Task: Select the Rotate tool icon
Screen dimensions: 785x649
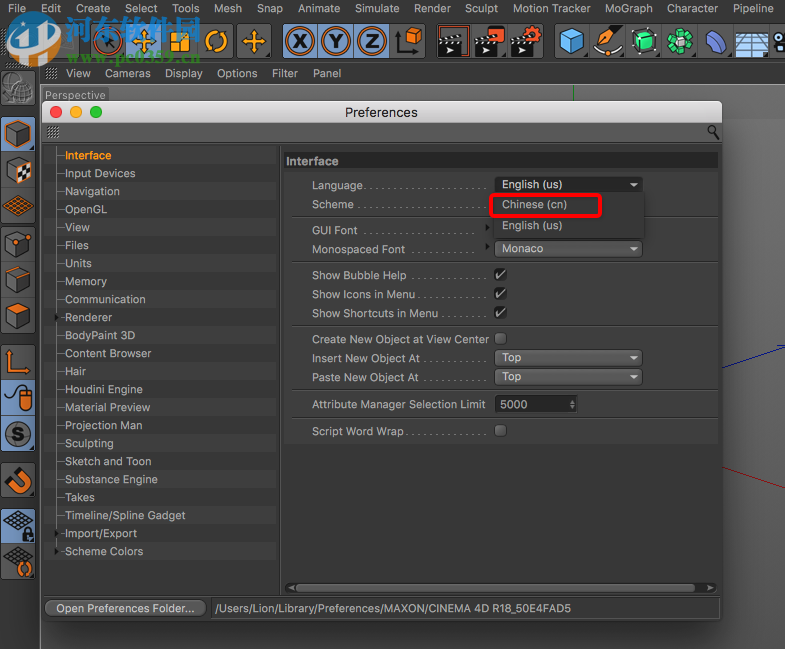Action: click(216, 41)
